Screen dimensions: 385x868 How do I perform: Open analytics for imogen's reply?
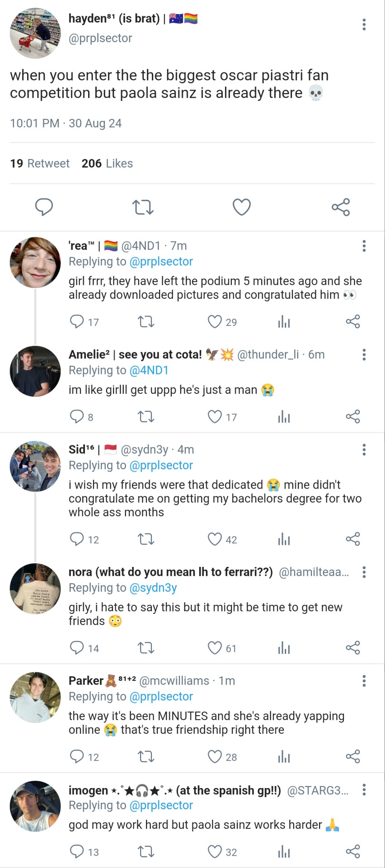(x=284, y=852)
